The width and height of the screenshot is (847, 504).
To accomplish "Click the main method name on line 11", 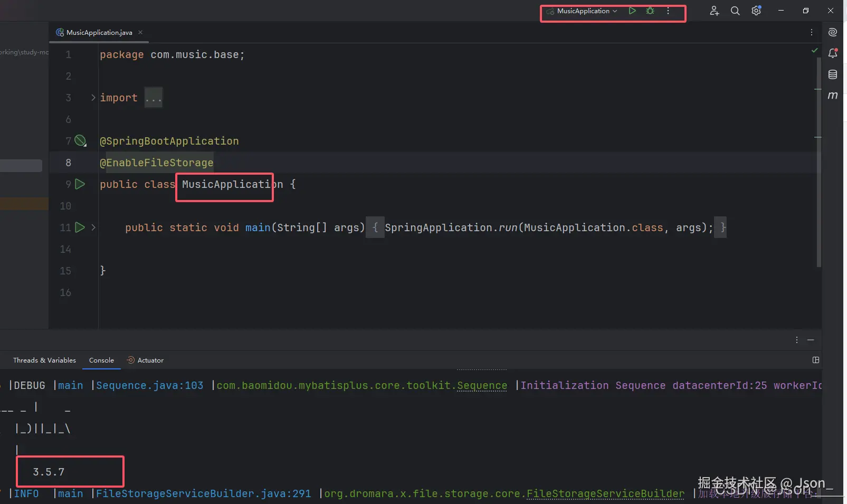I will (x=258, y=227).
